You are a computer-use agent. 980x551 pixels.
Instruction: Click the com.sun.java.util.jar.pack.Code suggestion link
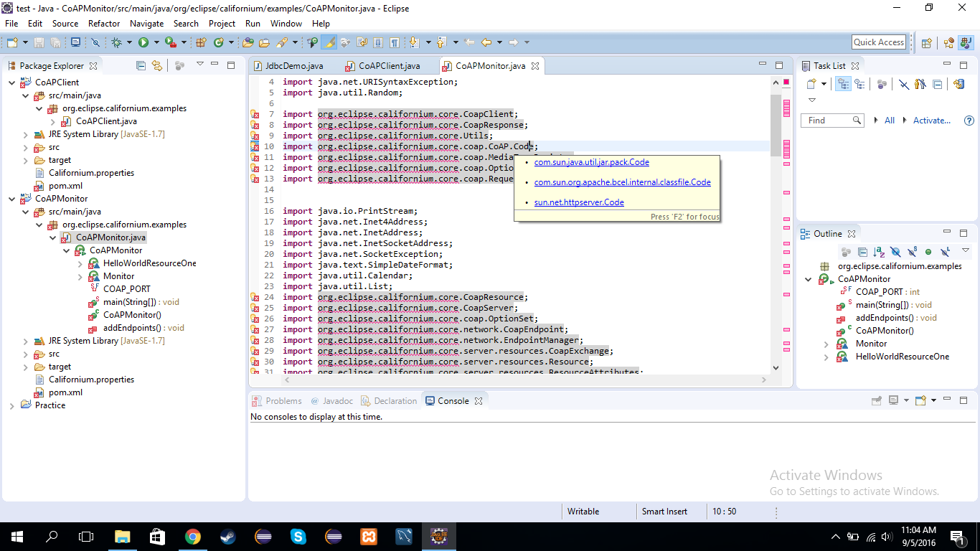tap(592, 162)
